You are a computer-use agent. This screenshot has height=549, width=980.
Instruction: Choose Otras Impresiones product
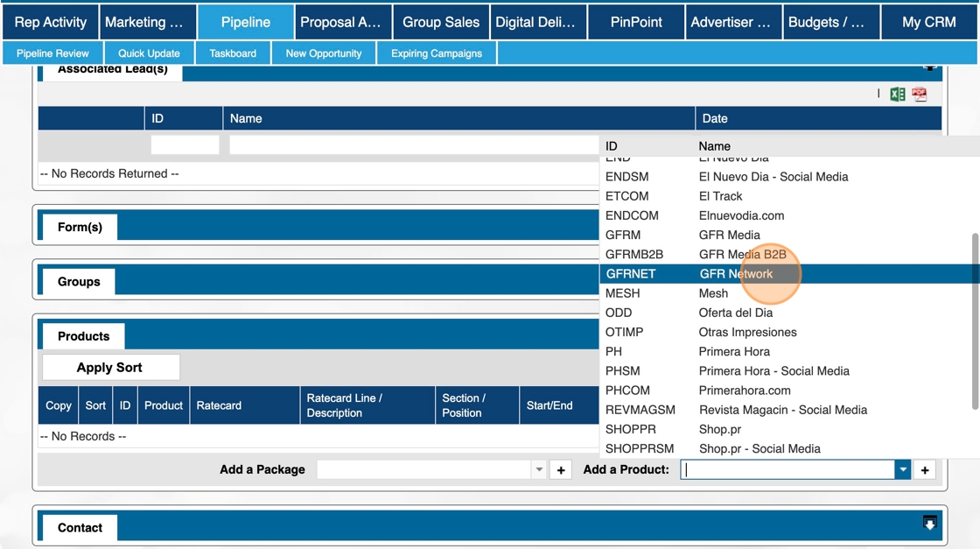[x=789, y=332]
